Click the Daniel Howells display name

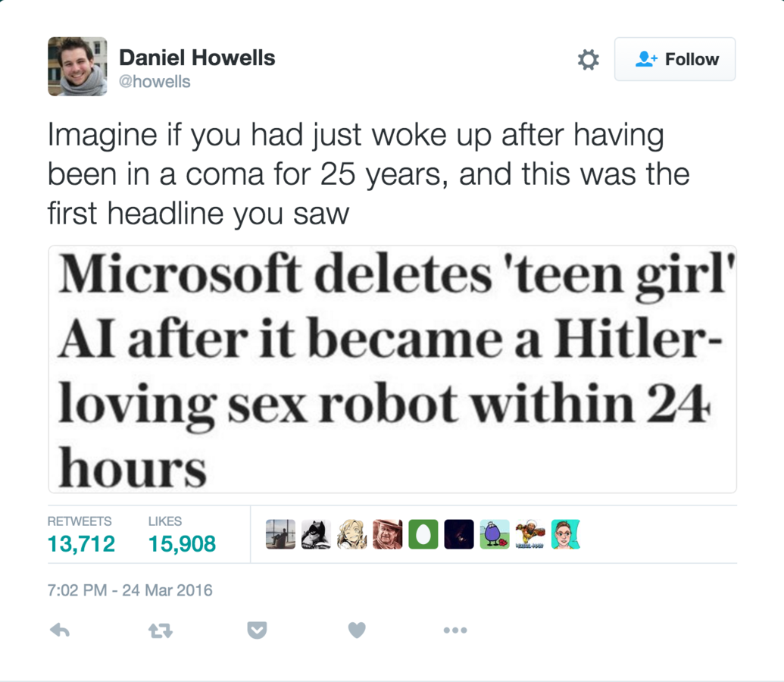(197, 58)
